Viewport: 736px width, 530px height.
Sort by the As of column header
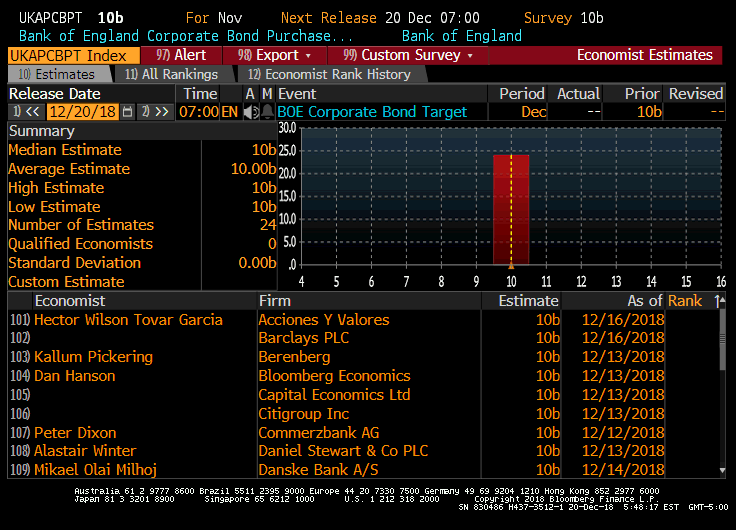click(644, 301)
